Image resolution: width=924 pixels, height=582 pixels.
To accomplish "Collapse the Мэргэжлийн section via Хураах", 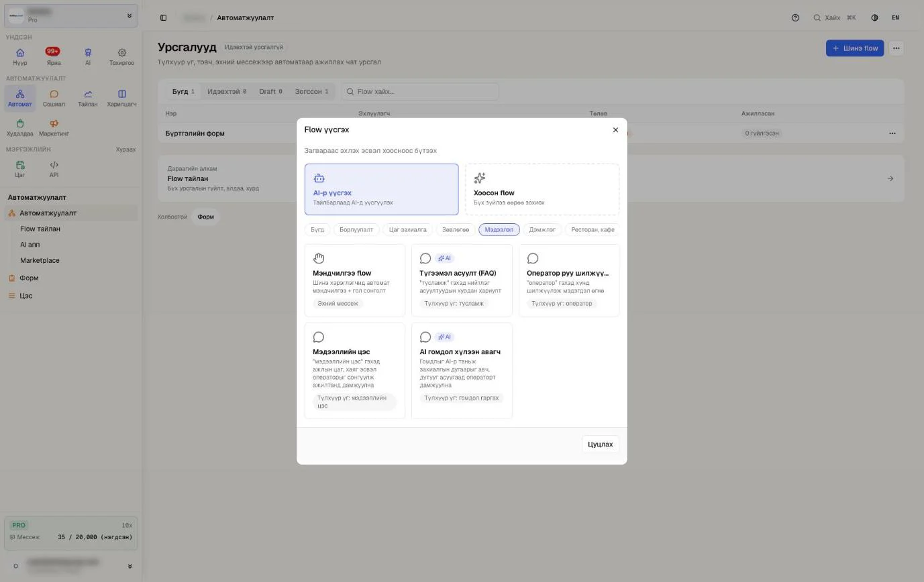I will (125, 150).
